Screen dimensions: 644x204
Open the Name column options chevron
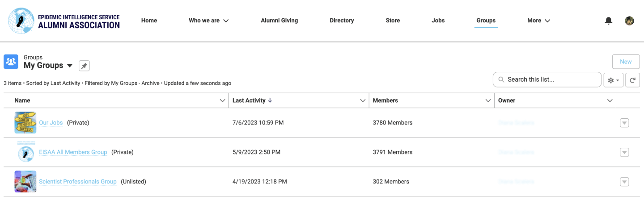(223, 101)
